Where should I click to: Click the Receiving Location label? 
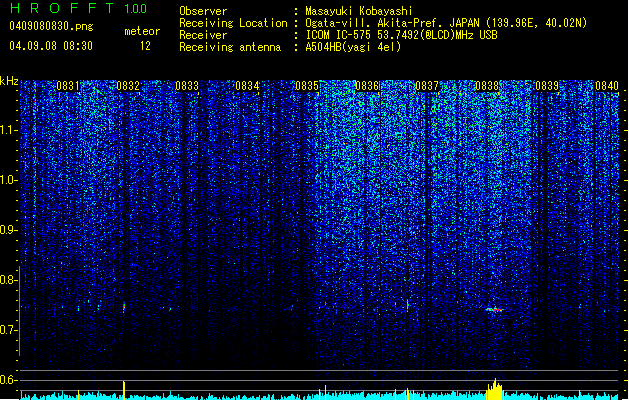[x=233, y=23]
